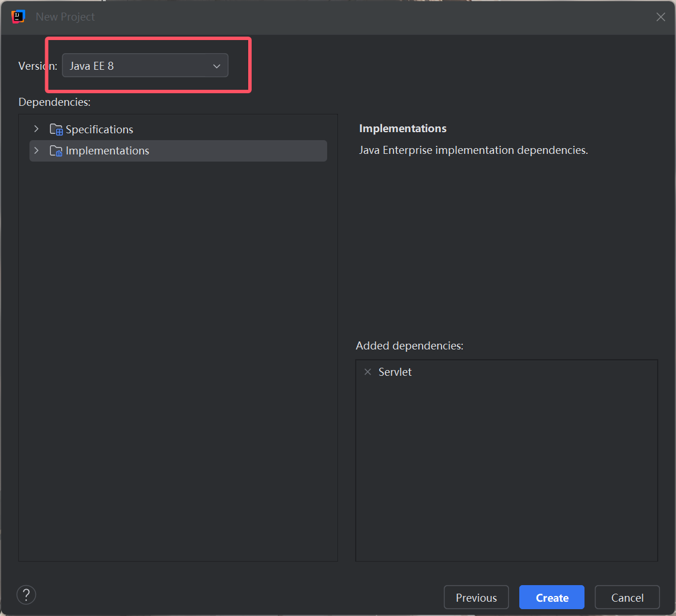Click the Cancel button

[627, 598]
